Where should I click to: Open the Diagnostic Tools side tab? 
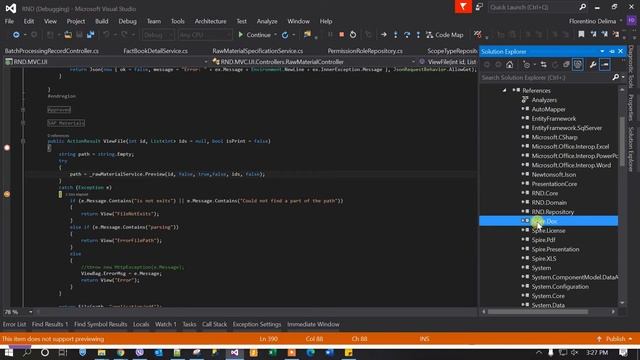pos(631,67)
